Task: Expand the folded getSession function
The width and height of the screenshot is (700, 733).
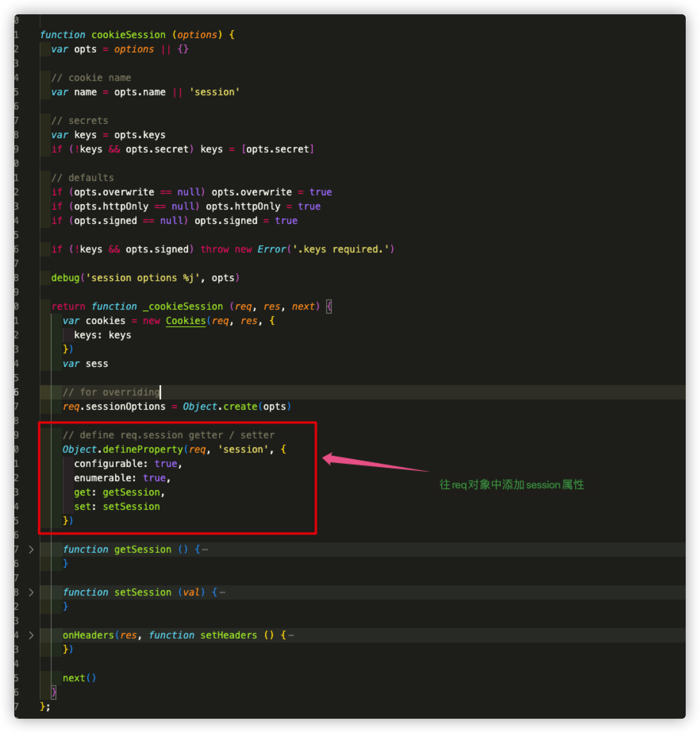Action: tap(31, 550)
